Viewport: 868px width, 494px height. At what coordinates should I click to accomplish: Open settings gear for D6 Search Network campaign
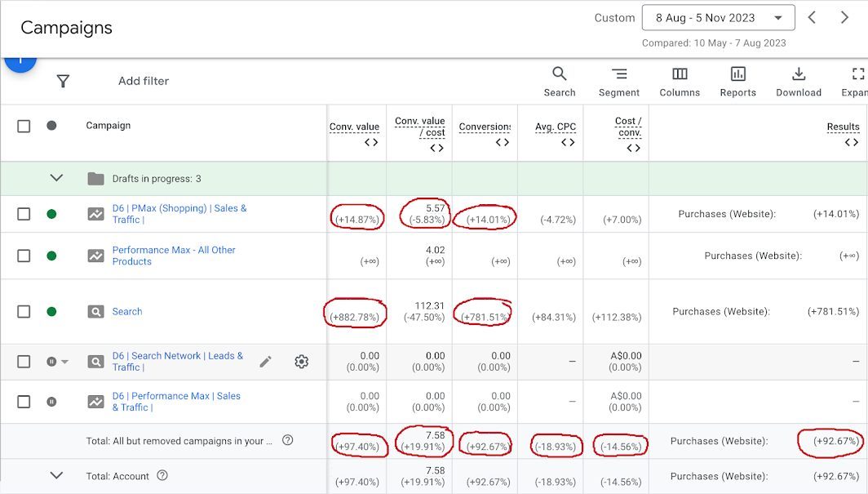point(302,362)
